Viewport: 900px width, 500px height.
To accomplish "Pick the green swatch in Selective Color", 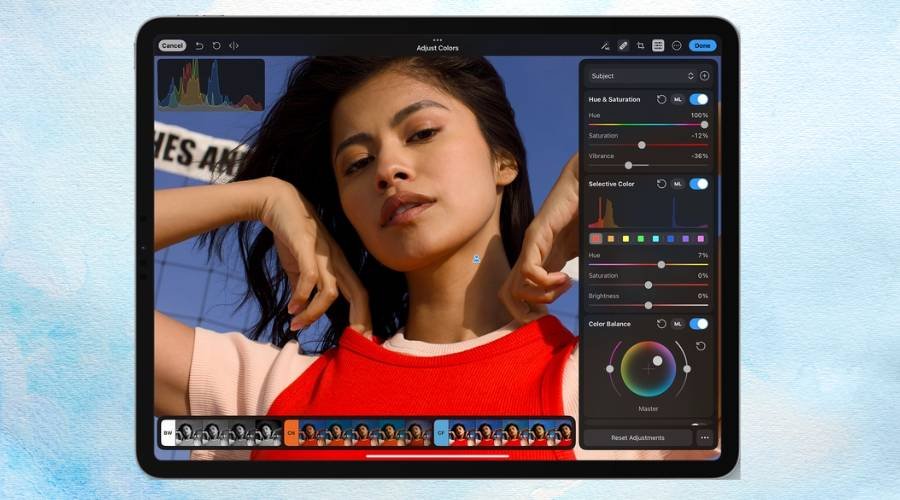I will coord(640,239).
